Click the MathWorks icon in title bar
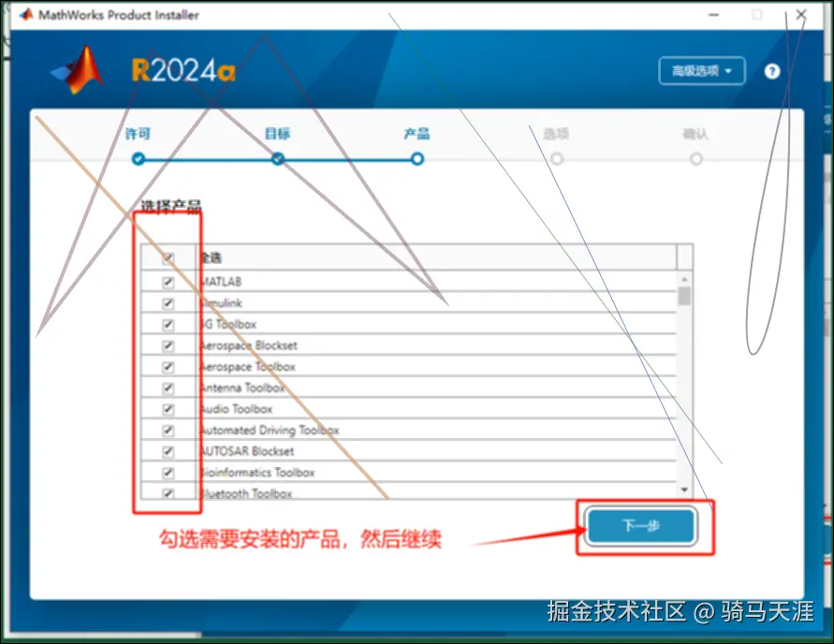 (25, 14)
